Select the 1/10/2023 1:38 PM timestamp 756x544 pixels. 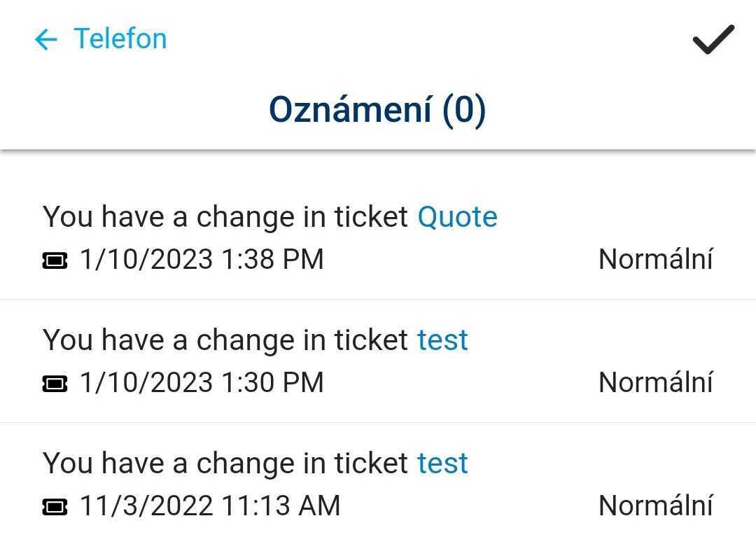tap(202, 260)
